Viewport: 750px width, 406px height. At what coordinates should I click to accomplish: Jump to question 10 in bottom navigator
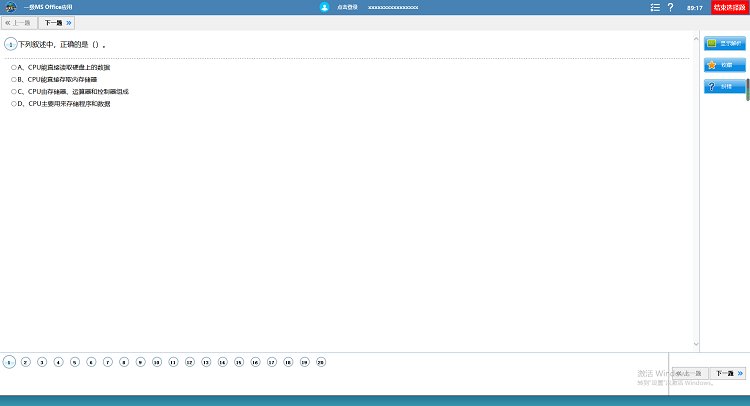click(157, 362)
